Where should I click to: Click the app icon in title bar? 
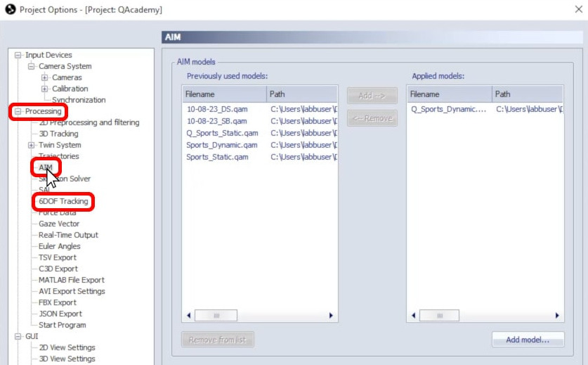[10, 10]
